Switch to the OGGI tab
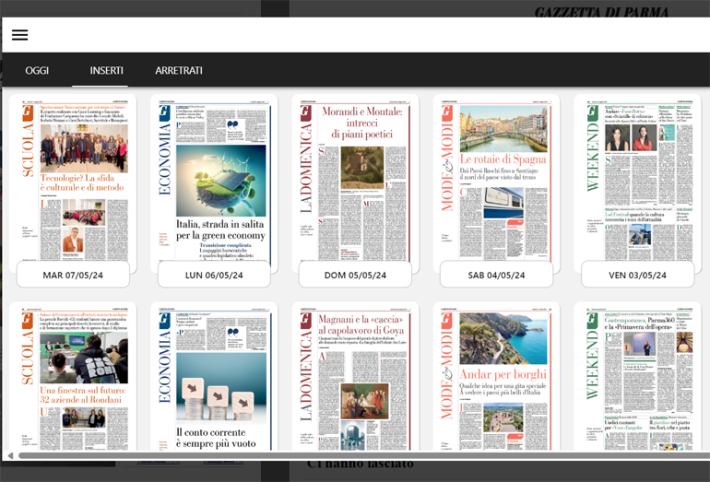This screenshot has height=482, width=710. point(37,70)
